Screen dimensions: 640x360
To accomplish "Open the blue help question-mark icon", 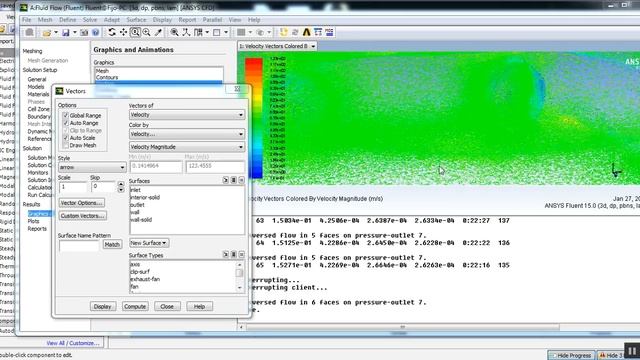I will pos(96,33).
